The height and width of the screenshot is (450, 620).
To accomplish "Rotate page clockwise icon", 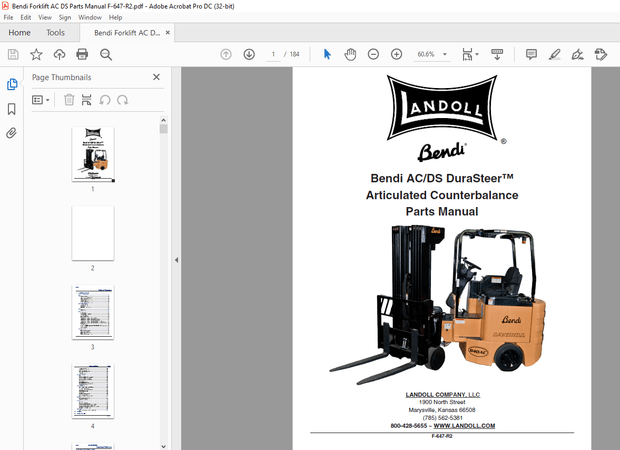I will [x=123, y=100].
